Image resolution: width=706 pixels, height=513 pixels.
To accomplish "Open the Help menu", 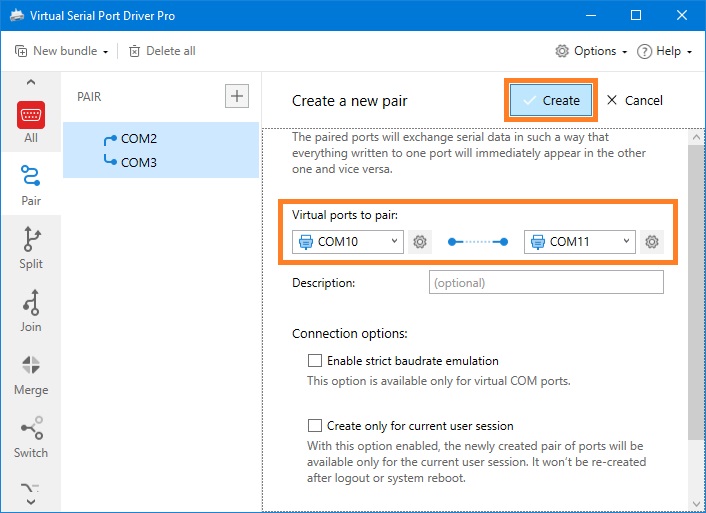I will 664,51.
